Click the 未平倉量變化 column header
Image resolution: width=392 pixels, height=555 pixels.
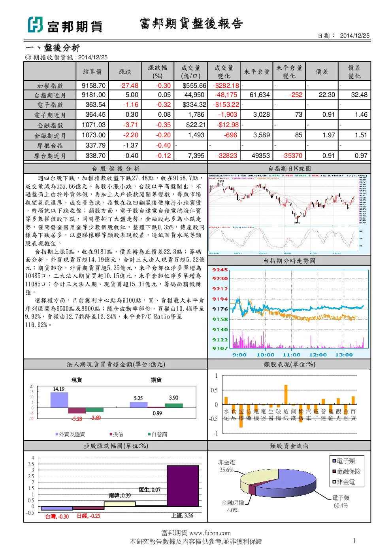coord(289,72)
